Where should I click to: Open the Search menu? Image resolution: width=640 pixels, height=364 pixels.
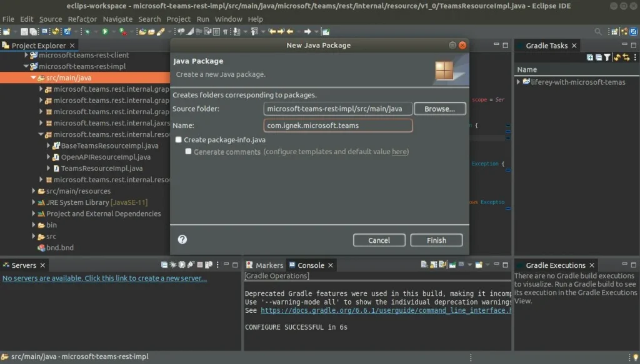(149, 19)
